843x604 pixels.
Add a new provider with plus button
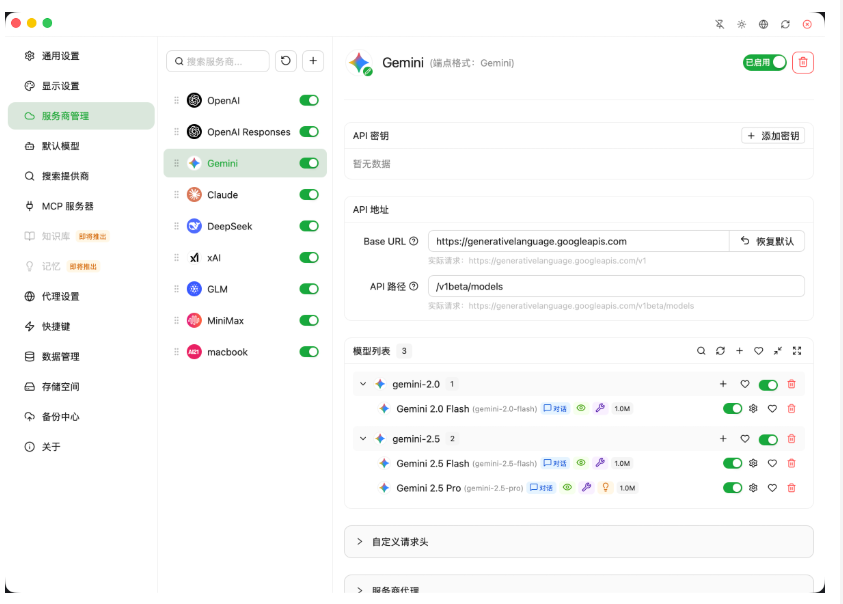313,61
